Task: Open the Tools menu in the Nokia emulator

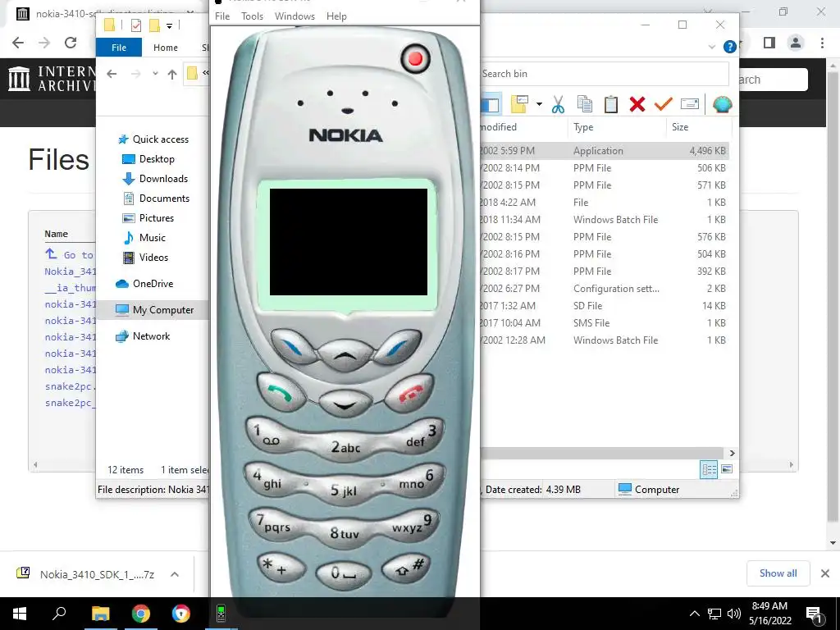Action: click(252, 16)
